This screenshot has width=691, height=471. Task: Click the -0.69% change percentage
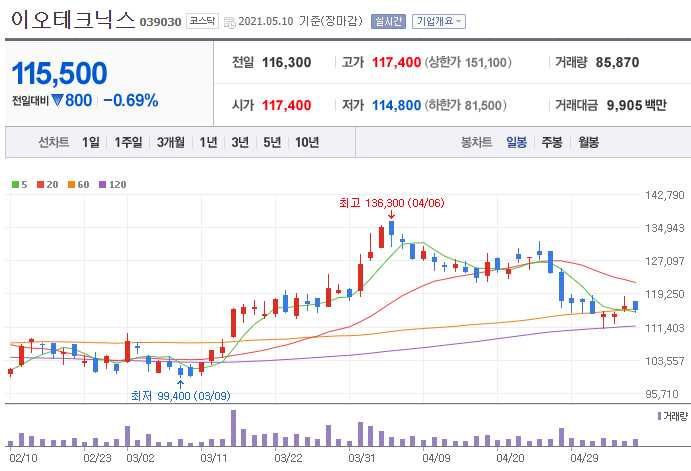tap(130, 100)
